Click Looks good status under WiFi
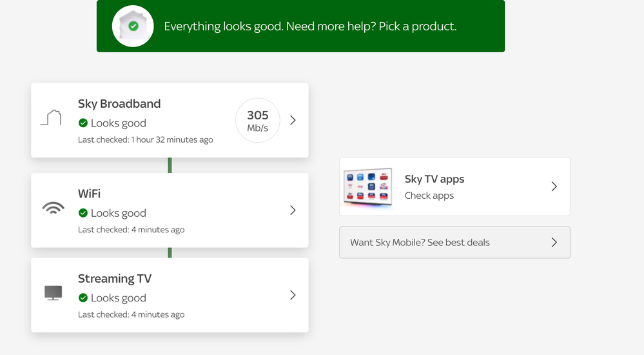The width and height of the screenshot is (644, 355). click(x=118, y=213)
